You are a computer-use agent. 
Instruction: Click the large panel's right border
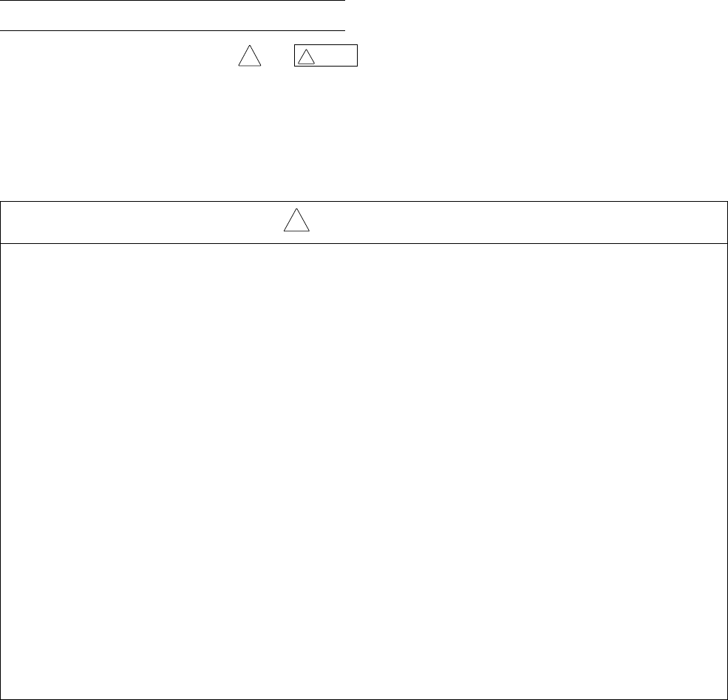point(727,450)
